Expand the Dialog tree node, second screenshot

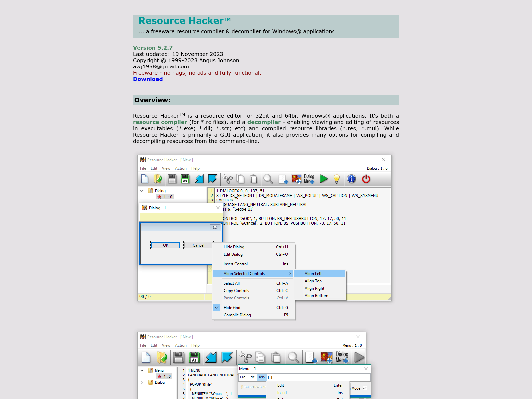(142, 383)
